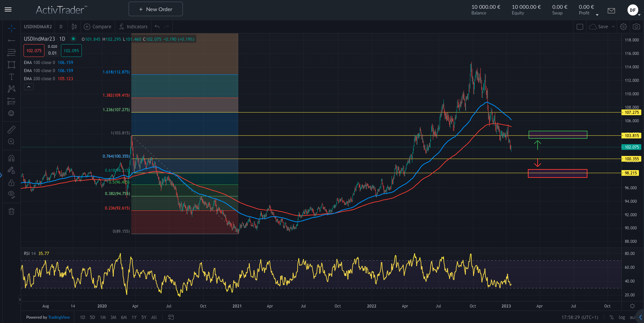The height and width of the screenshot is (323, 644).
Task: Toggle lock all drawing tools
Action: [11, 183]
